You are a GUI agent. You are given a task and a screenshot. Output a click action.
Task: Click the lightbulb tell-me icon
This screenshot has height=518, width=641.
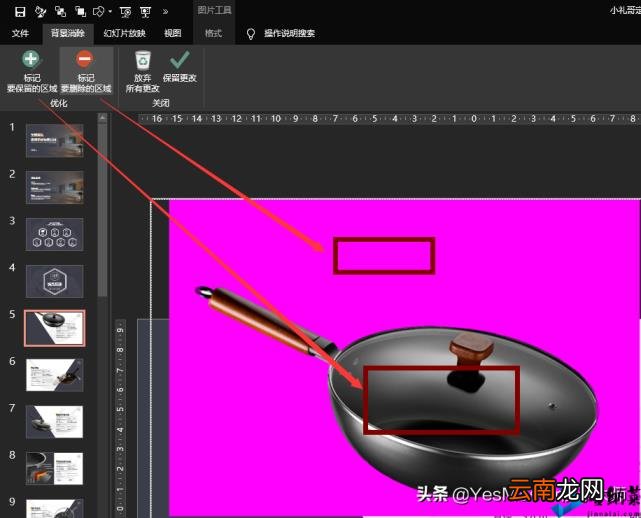click(x=251, y=34)
